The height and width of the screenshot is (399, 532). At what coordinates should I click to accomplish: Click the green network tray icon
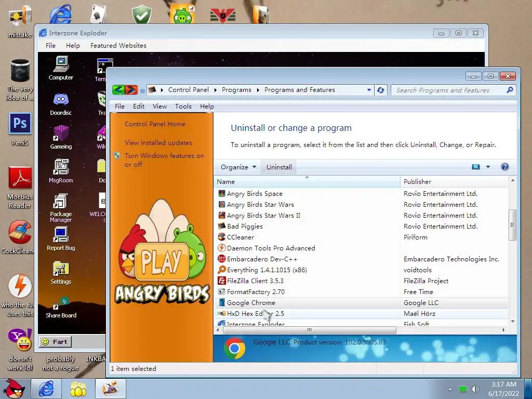tap(463, 389)
